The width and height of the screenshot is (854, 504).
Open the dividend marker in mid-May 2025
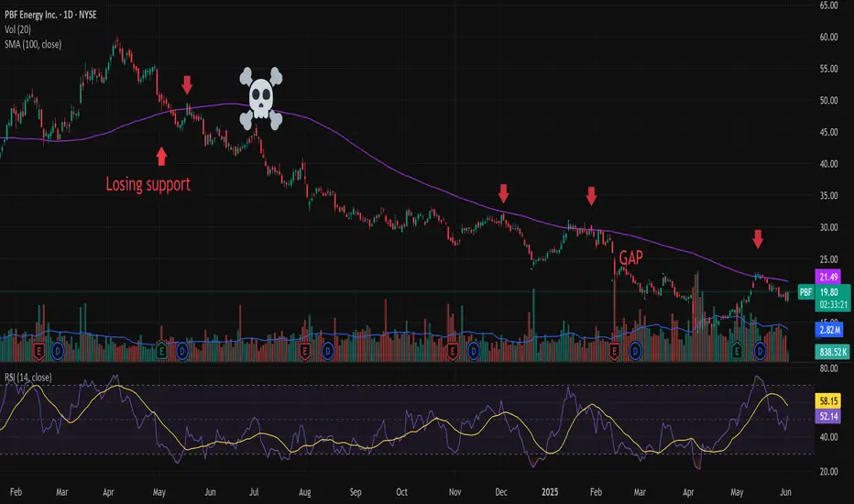coord(760,352)
